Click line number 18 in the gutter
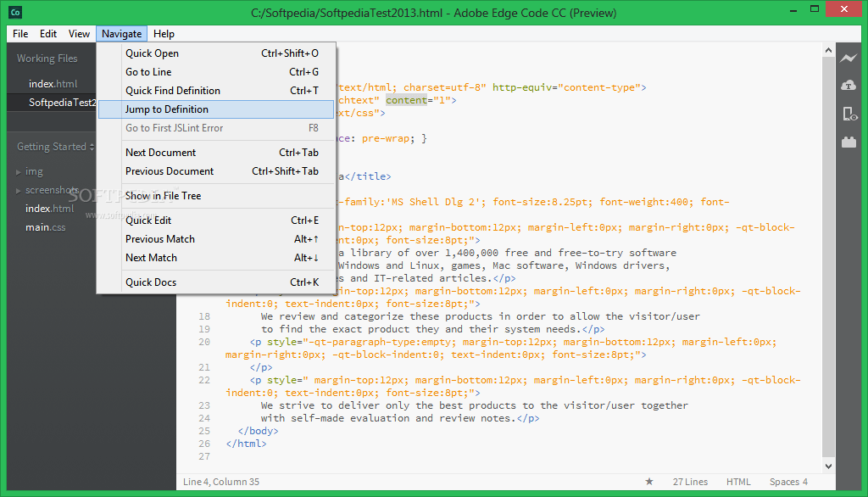Screen dimensions: 868x497 click(x=204, y=316)
